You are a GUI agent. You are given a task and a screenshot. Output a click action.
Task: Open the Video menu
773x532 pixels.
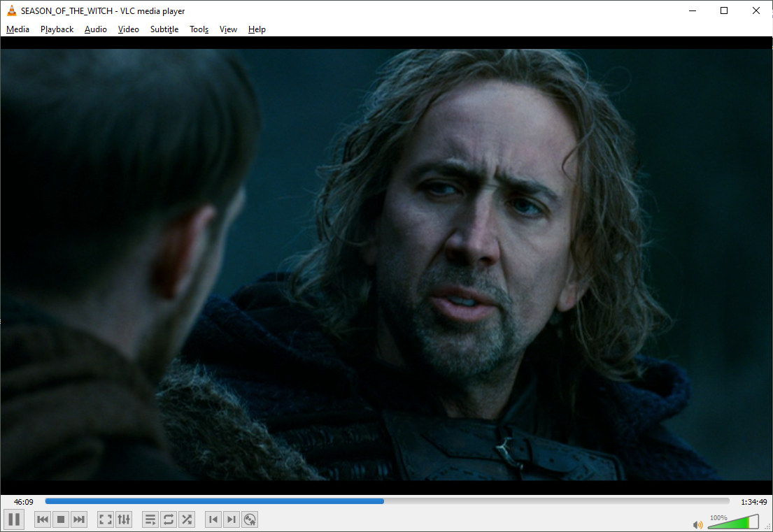pos(128,29)
